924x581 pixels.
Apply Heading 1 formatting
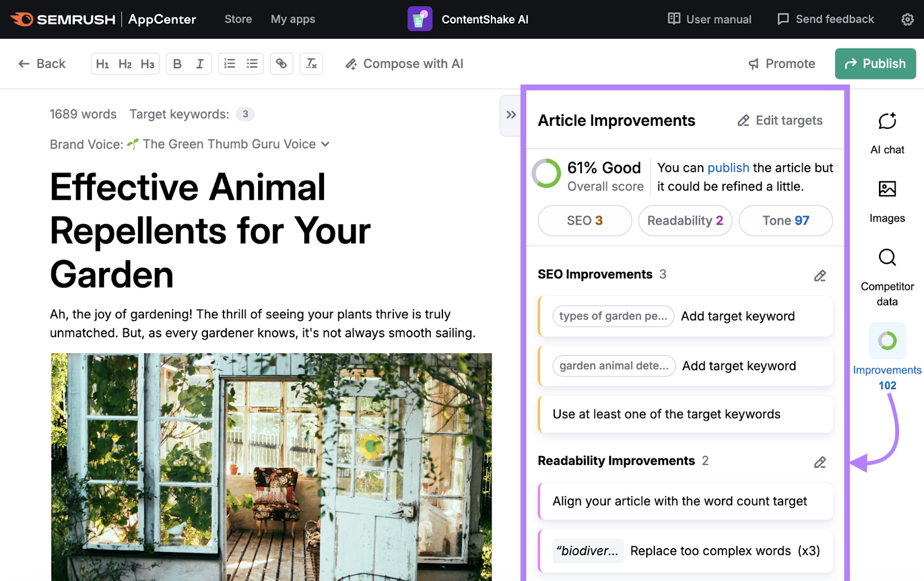102,64
